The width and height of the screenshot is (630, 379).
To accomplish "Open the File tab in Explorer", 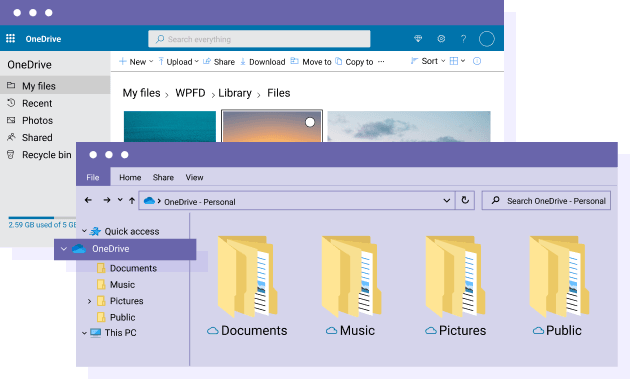I will (93, 177).
